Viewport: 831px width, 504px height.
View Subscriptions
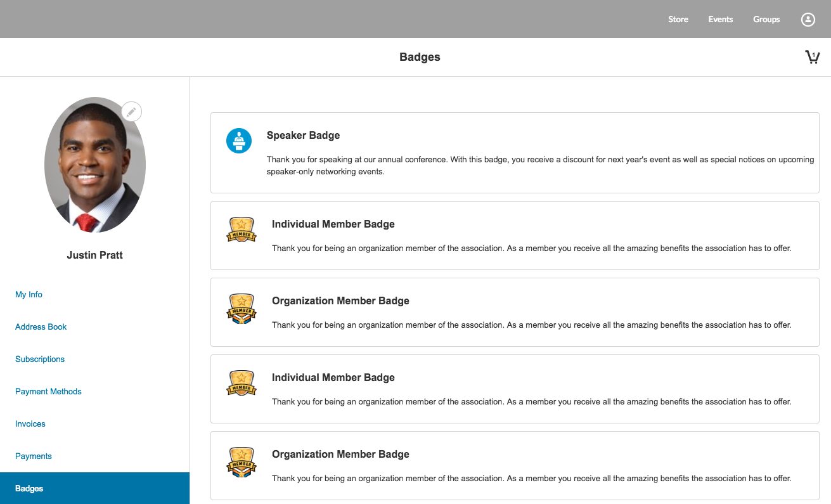39,359
